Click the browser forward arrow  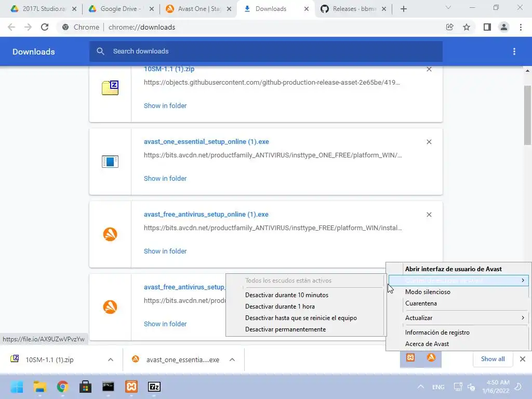click(x=28, y=27)
